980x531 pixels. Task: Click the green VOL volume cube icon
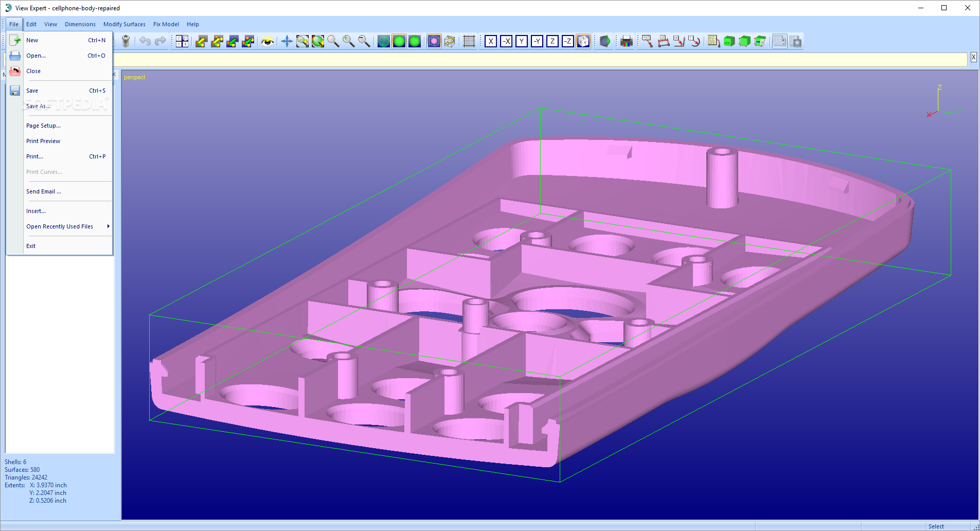coord(729,41)
